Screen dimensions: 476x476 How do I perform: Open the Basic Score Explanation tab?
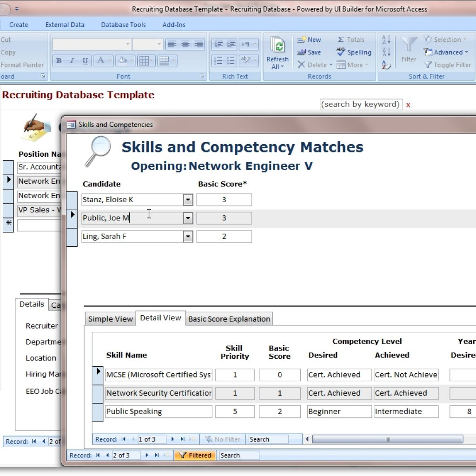tap(229, 319)
